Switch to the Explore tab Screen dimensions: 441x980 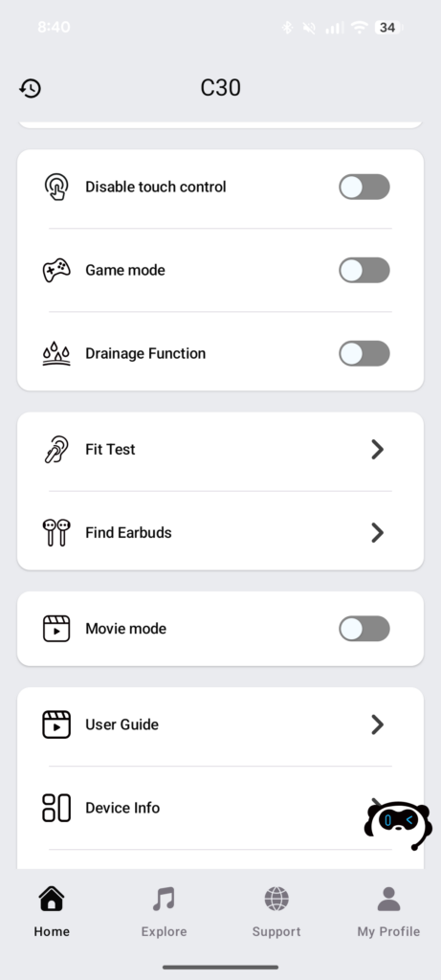(164, 912)
